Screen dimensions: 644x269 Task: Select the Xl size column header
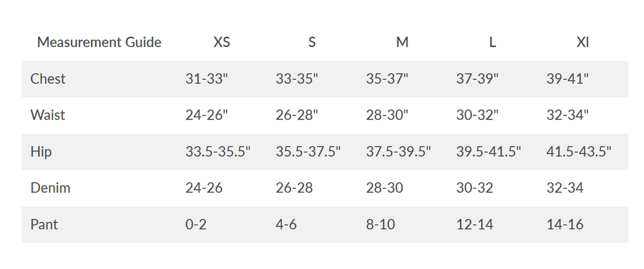point(583,43)
